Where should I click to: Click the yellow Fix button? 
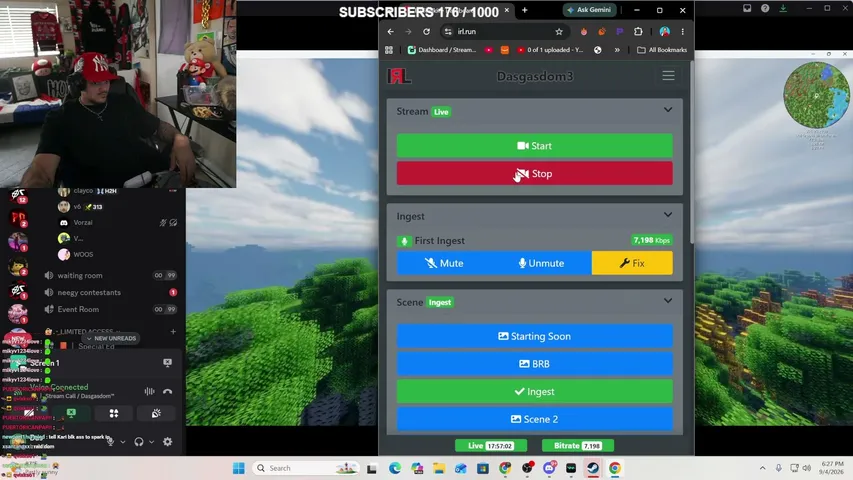(x=632, y=263)
